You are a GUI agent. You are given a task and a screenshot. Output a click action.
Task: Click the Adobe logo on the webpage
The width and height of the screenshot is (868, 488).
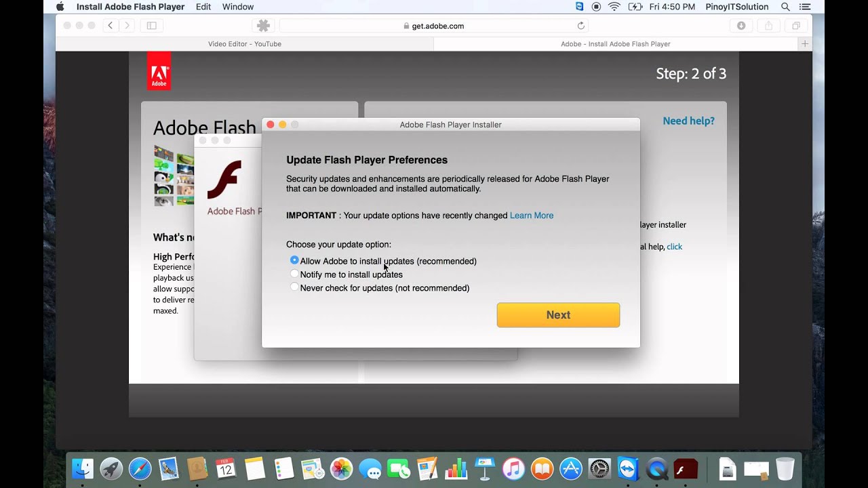click(159, 71)
